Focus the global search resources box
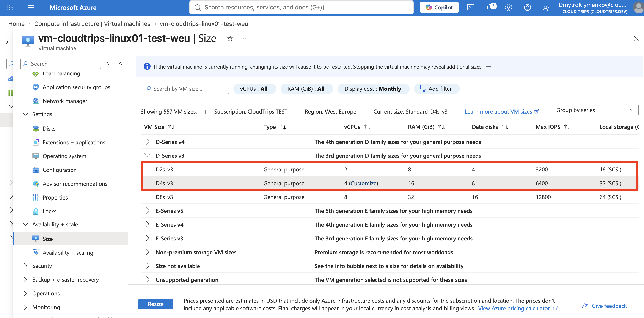Image resolution: width=644 pixels, height=318 pixels. (x=301, y=8)
